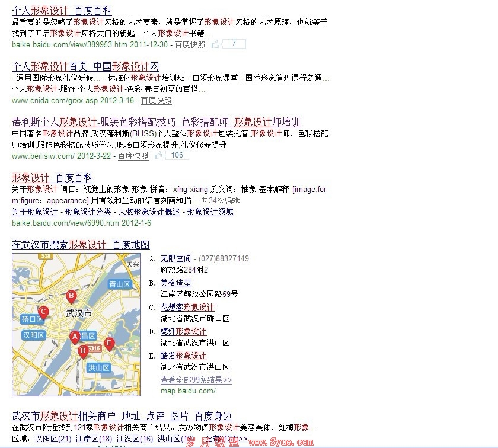498x448 pixels.
Task: Click the thumbs-up icon beside count 7
Action: click(216, 44)
